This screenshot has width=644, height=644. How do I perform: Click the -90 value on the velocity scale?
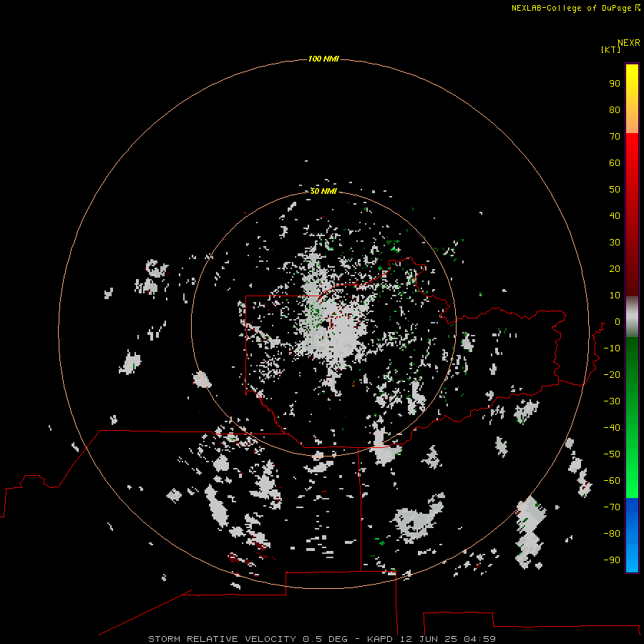tap(612, 560)
